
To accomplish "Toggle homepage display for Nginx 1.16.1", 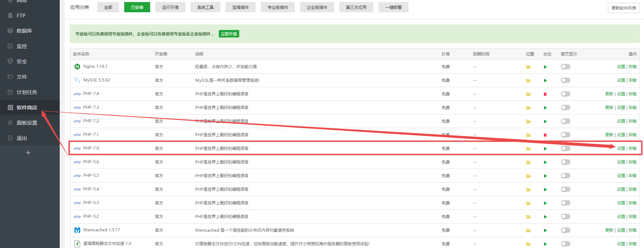I will [566, 67].
